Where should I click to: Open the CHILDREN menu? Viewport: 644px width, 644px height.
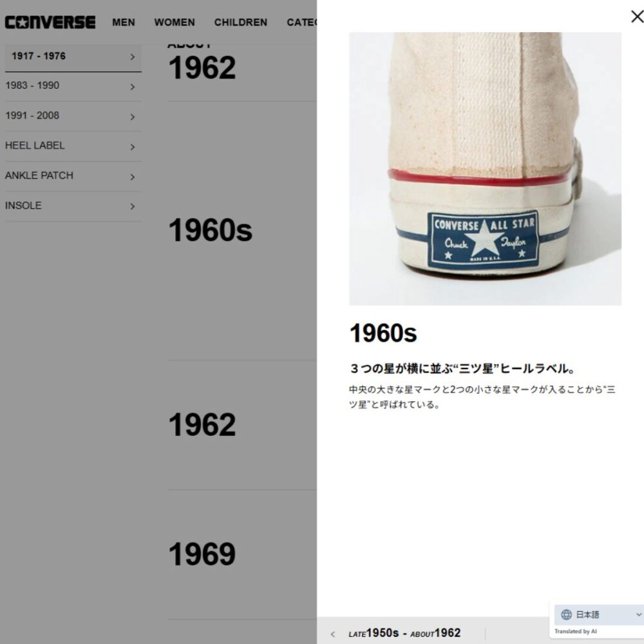click(241, 22)
